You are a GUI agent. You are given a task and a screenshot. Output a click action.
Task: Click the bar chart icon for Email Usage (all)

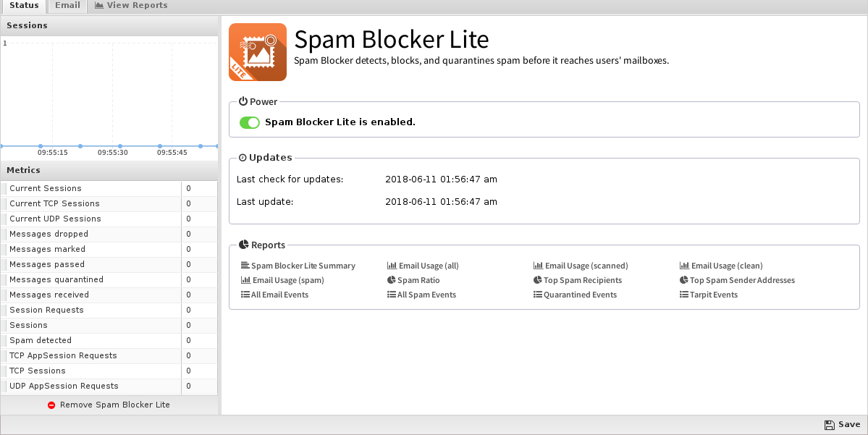[x=392, y=266]
